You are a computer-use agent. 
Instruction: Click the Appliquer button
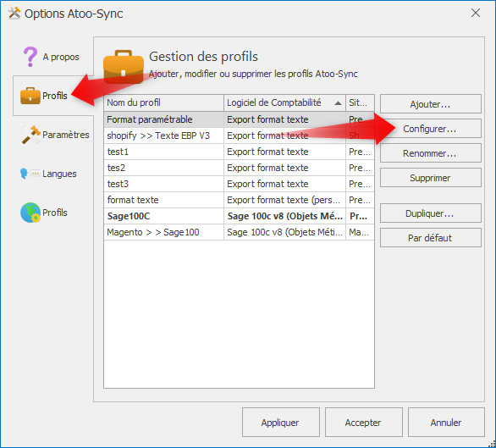280,423
